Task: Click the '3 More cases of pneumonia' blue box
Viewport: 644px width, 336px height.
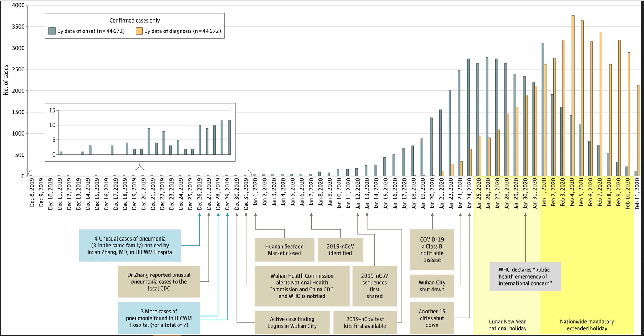Action: click(x=159, y=318)
